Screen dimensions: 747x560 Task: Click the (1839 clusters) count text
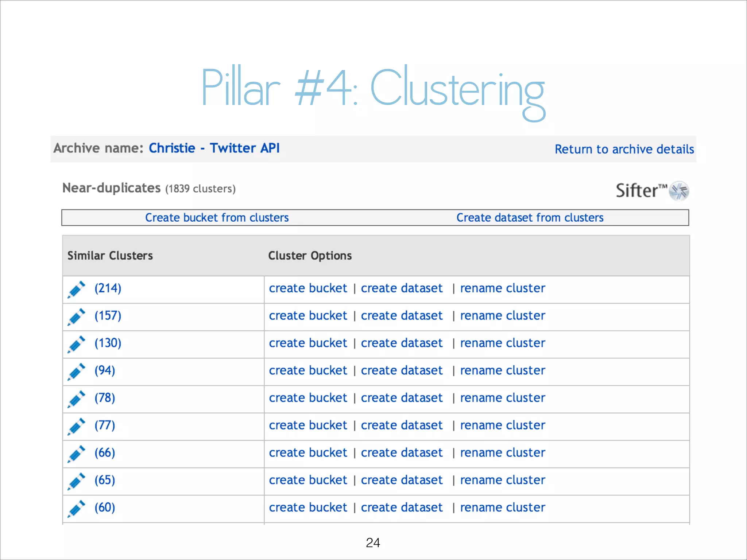(x=200, y=189)
